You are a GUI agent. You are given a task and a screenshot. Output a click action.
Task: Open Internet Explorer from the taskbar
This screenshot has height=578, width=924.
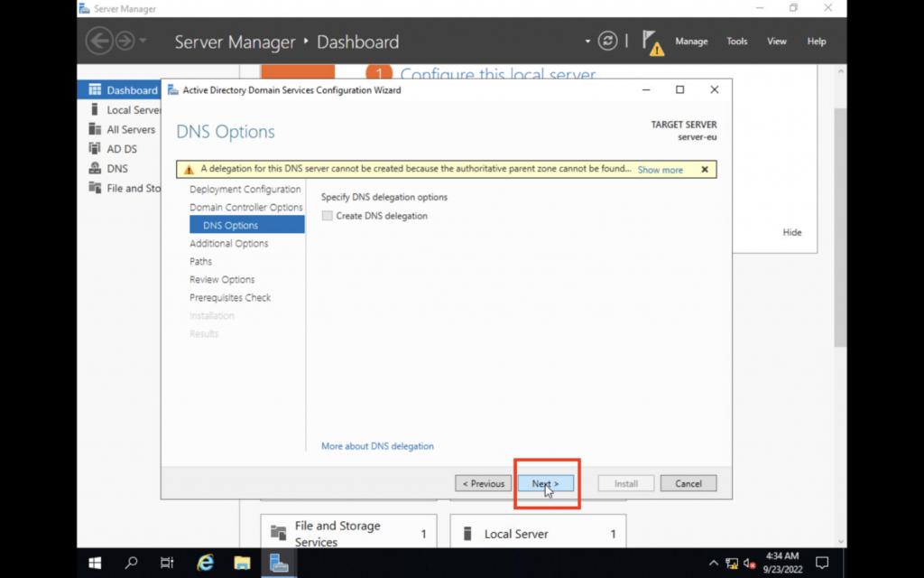click(x=206, y=563)
